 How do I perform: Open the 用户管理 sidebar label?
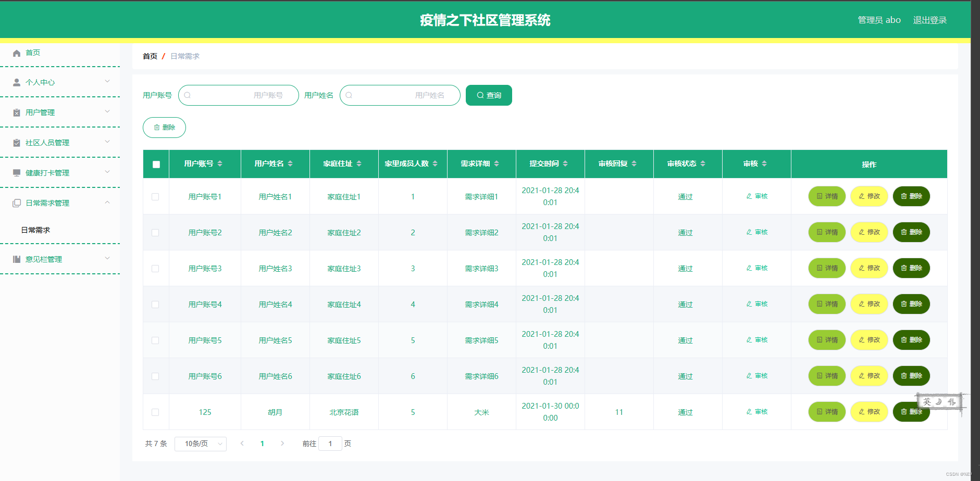click(40, 112)
